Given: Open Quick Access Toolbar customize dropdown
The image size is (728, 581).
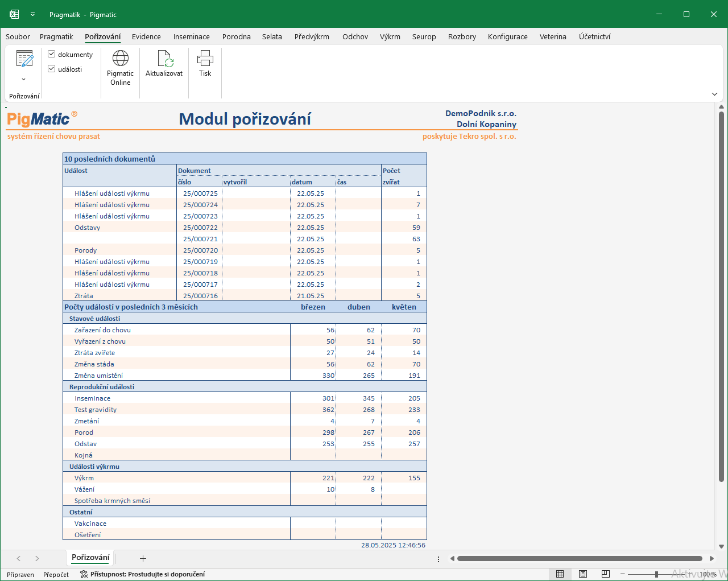Looking at the screenshot, I should [32, 14].
